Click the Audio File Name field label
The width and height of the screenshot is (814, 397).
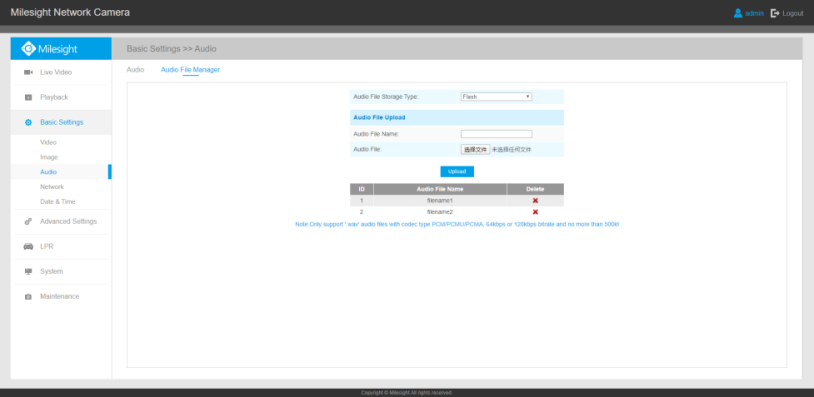click(376, 134)
